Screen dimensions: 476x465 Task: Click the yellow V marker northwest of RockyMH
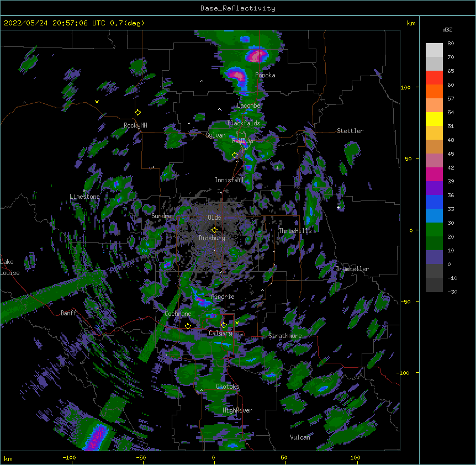click(x=97, y=102)
